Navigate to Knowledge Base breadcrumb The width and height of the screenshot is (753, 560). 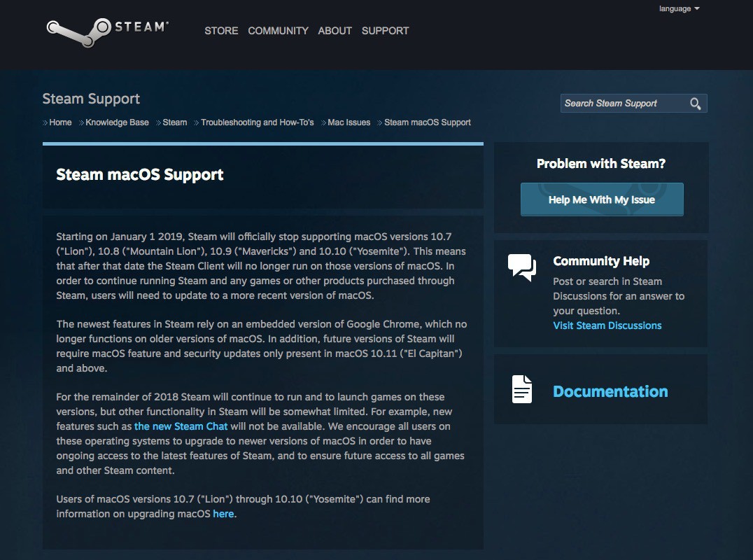pos(117,122)
